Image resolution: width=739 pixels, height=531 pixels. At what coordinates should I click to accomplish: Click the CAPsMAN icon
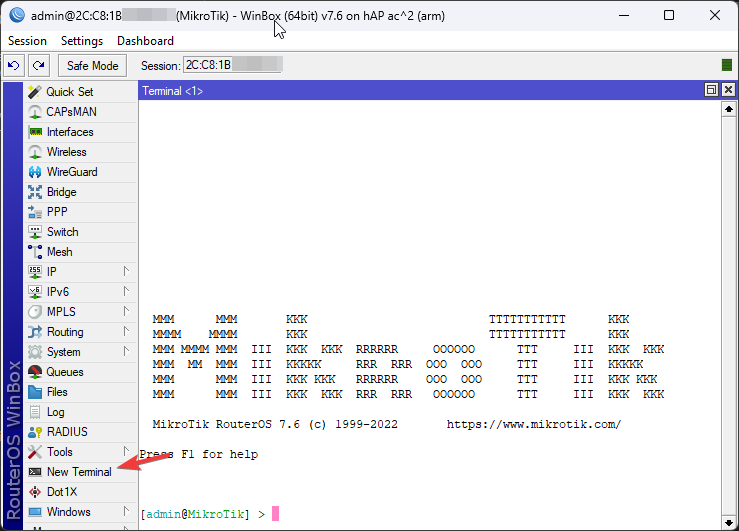[35, 112]
